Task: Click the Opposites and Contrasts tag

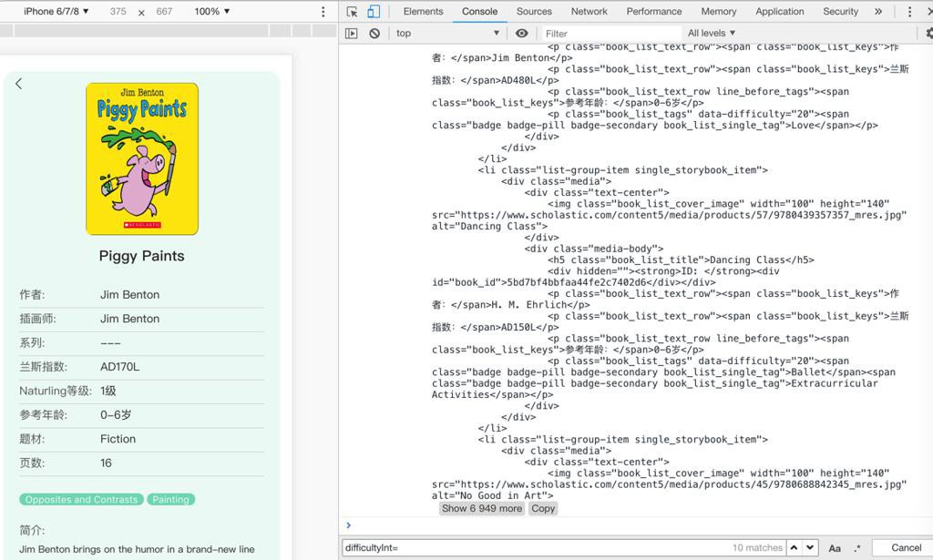Action: click(81, 499)
